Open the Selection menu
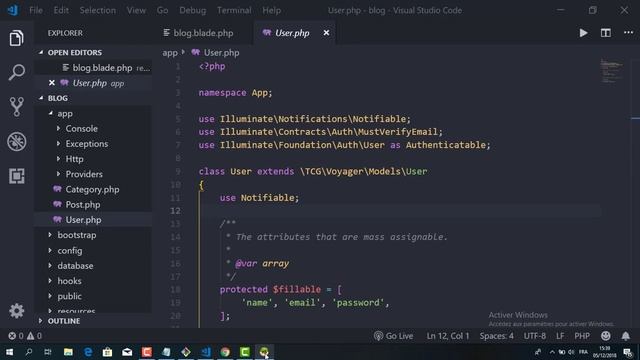640x360 pixels. [x=98, y=10]
